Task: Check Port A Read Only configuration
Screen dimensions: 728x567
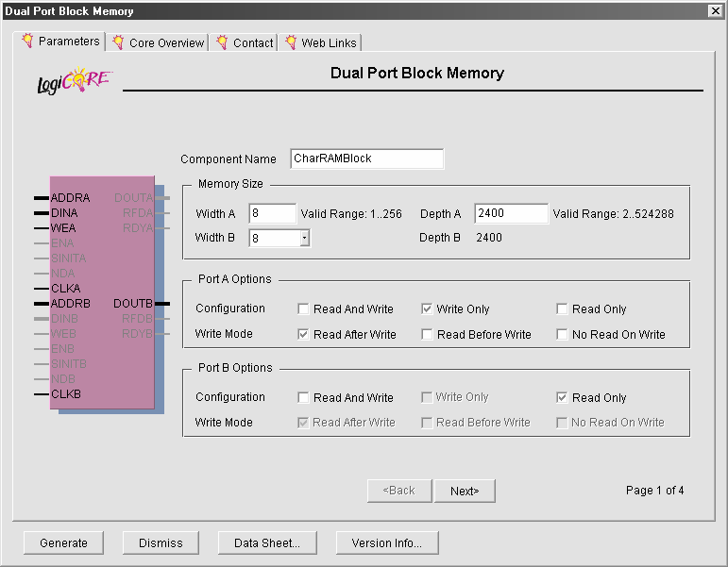Action: [562, 309]
